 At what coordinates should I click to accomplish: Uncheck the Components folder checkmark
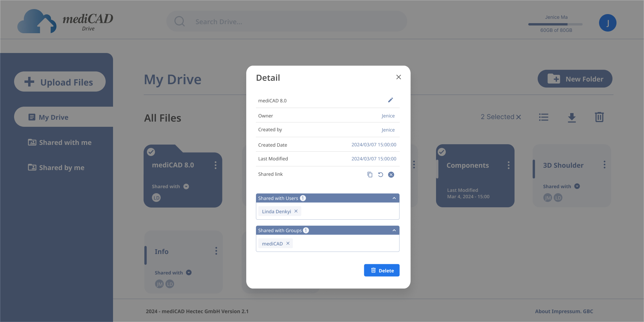[442, 152]
